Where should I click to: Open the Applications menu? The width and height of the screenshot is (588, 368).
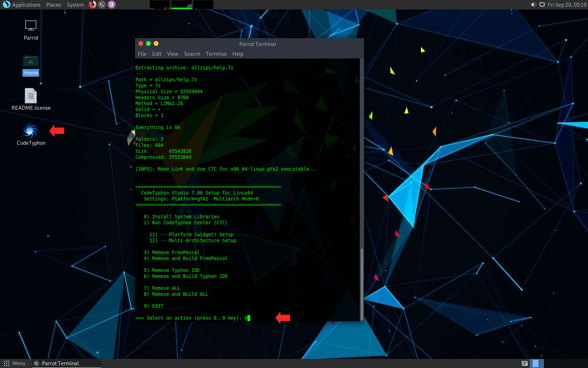click(26, 5)
